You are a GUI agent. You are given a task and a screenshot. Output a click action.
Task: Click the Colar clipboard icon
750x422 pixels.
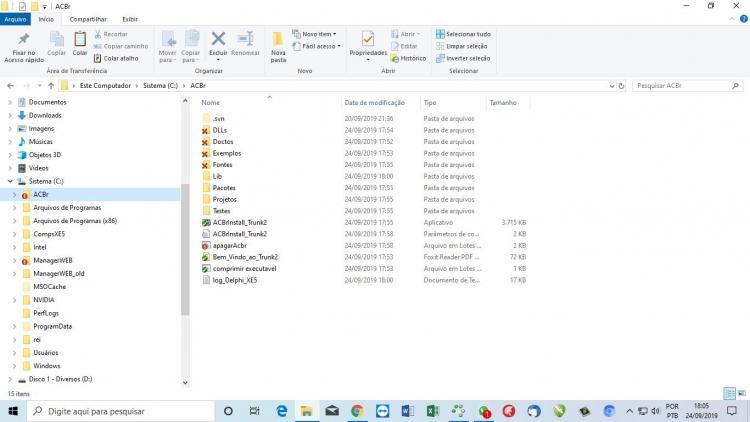[80, 39]
